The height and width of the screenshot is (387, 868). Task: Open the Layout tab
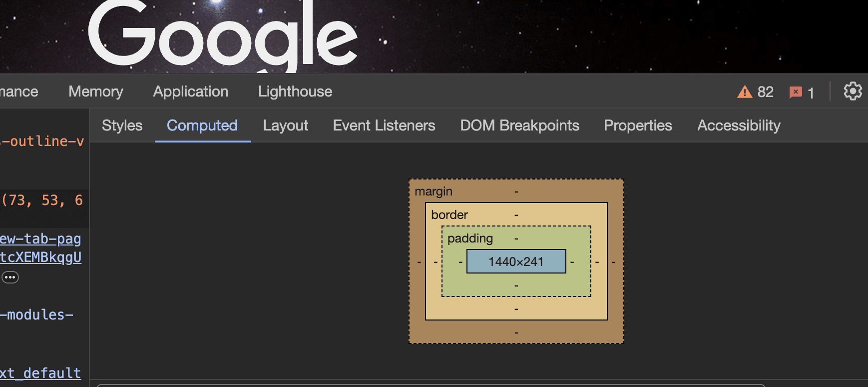coord(286,125)
